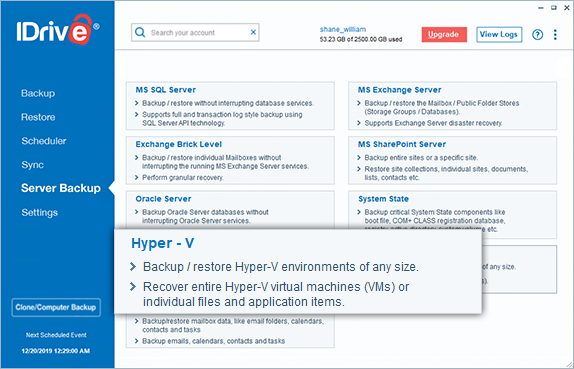Viewport: 574px width, 369px height.
Task: Click the search magnifier icon
Action: point(140,32)
